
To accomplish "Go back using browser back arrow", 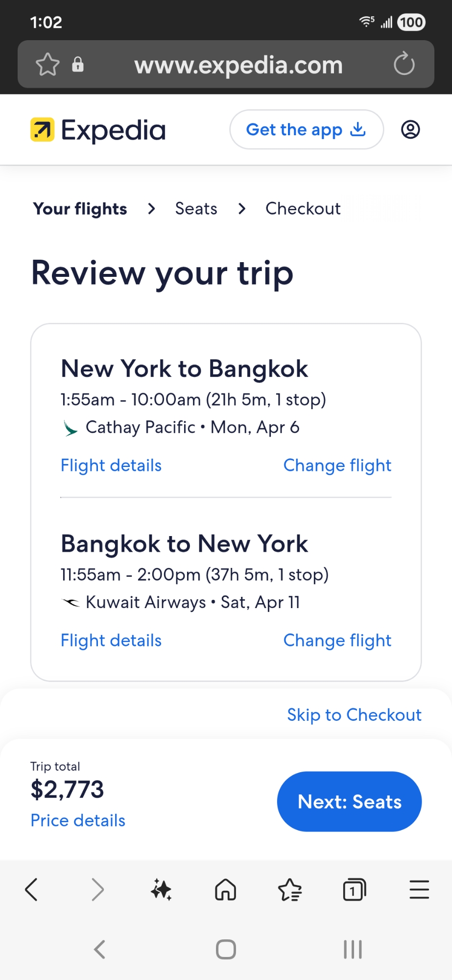I will coord(31,889).
